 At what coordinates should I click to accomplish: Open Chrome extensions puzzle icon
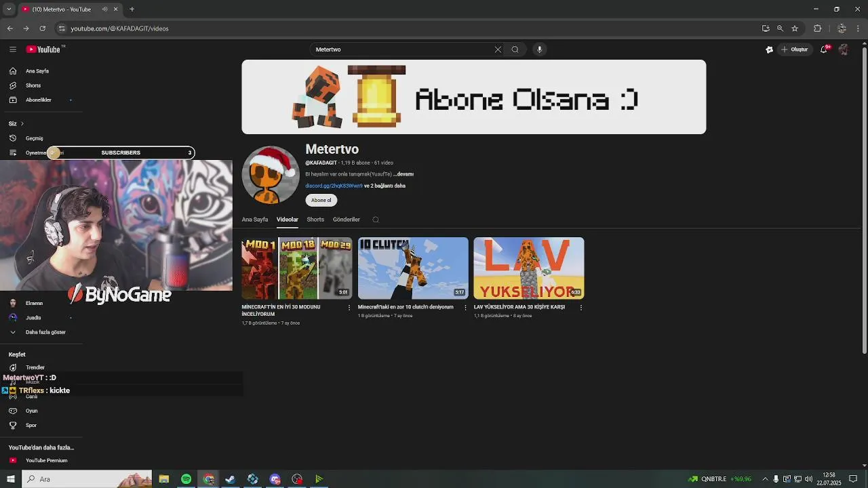click(817, 28)
